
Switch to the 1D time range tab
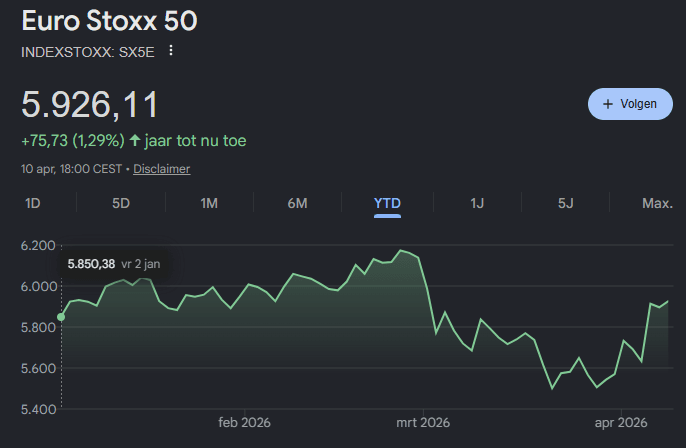tap(32, 203)
